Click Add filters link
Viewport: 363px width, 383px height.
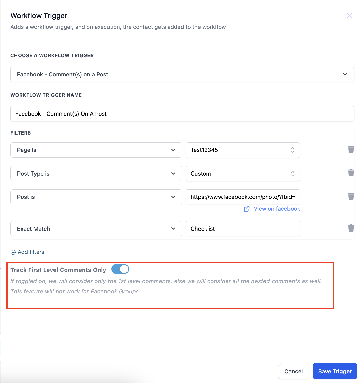coord(28,252)
